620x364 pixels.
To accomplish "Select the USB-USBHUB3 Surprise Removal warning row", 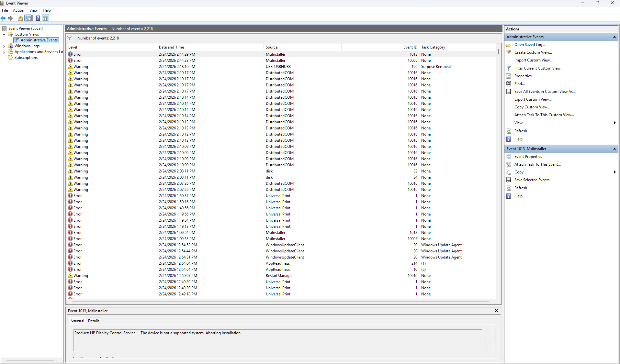I will pos(281,67).
